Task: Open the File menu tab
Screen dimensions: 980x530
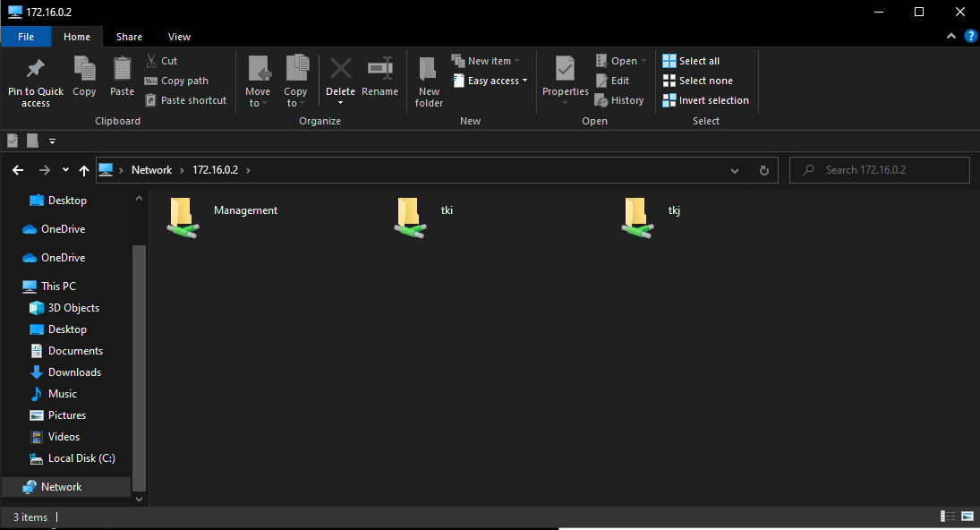Action: click(26, 37)
